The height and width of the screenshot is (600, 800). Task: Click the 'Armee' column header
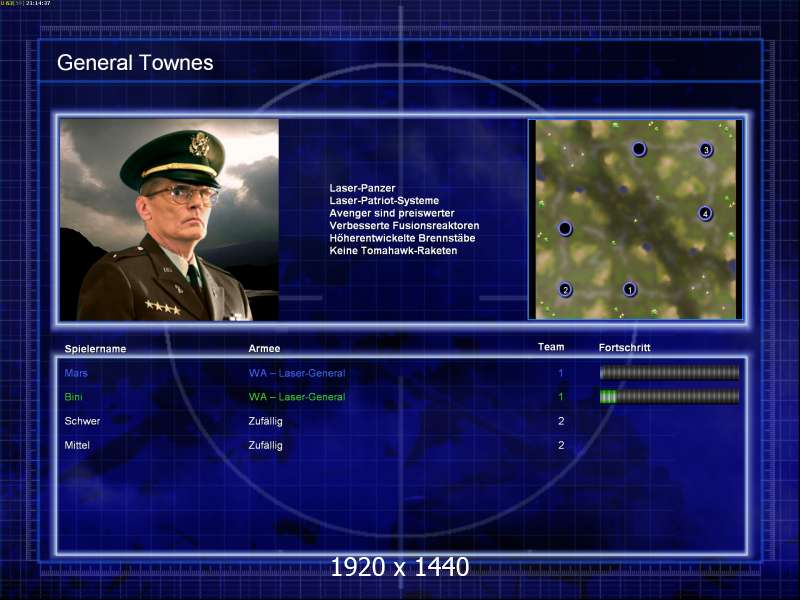coord(264,348)
